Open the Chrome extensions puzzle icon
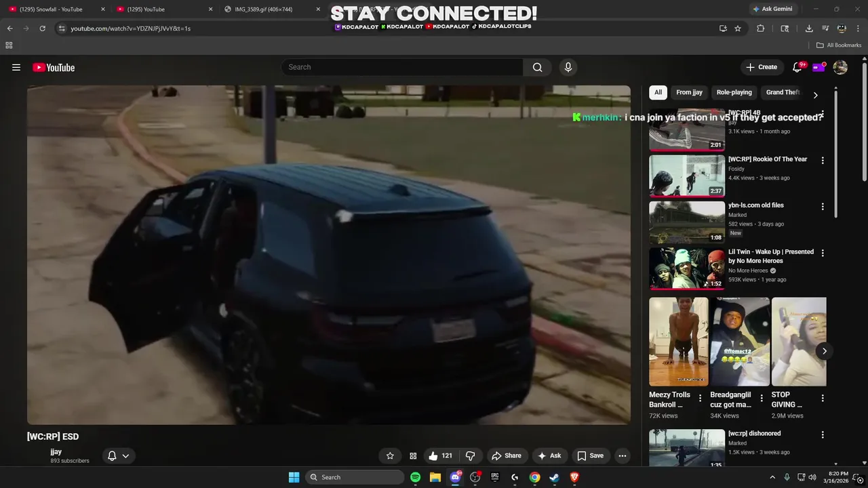Image resolution: width=868 pixels, height=488 pixels. pos(760,28)
